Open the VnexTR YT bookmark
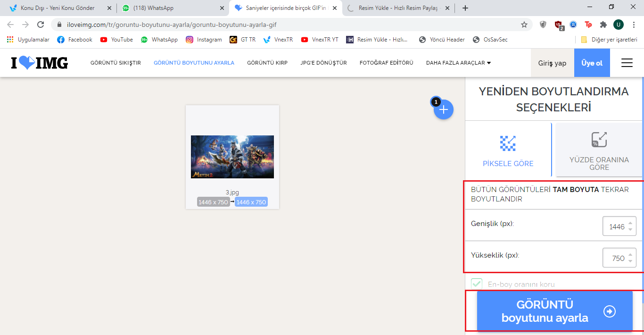 (x=320, y=40)
